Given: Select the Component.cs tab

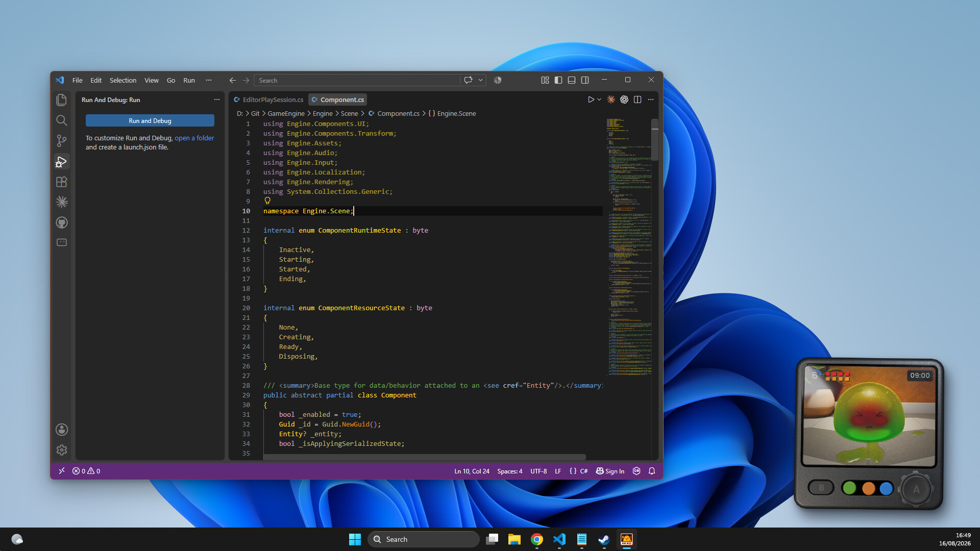Looking at the screenshot, I should 337,99.
